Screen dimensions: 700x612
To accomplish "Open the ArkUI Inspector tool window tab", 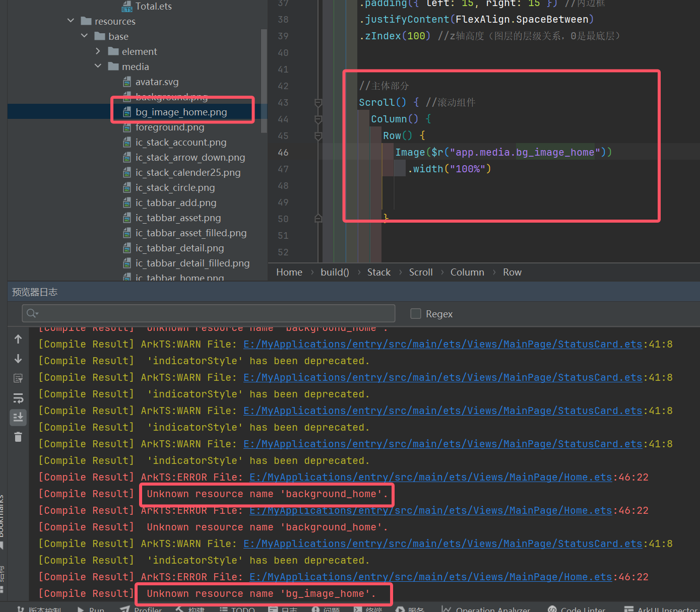I will pyautogui.click(x=661, y=609).
